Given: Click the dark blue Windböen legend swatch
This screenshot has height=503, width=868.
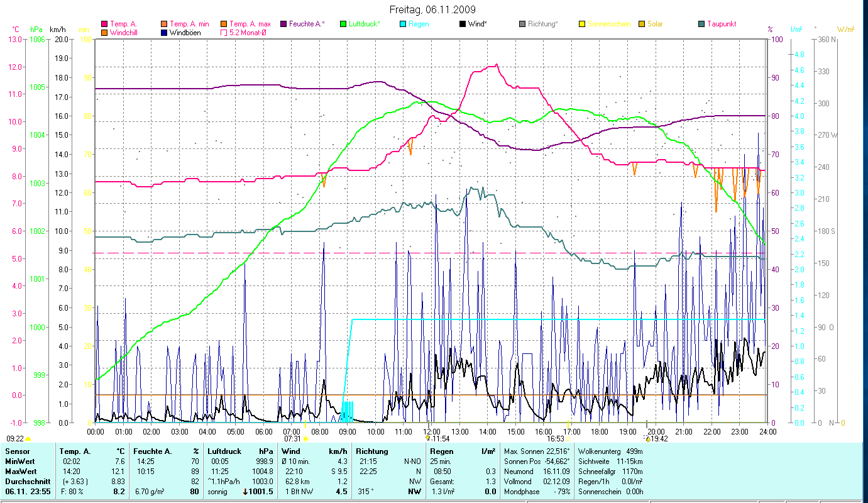Looking at the screenshot, I should tap(164, 33).
